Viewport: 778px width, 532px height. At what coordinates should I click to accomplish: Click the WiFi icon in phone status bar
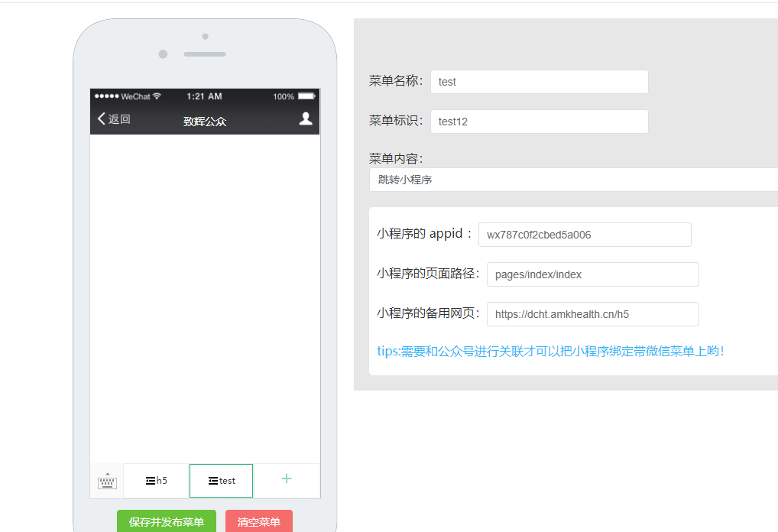[x=157, y=96]
